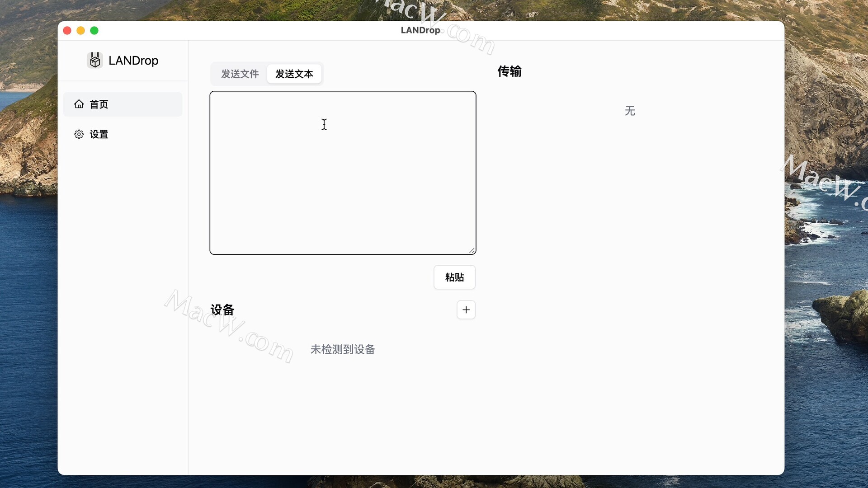Focus the empty text input area
Image resolution: width=868 pixels, height=488 pixels.
click(343, 173)
